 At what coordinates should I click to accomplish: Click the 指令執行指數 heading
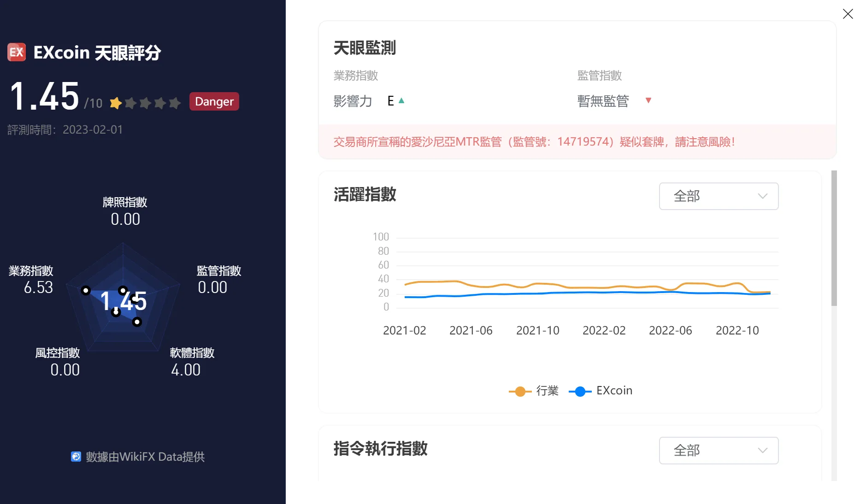380,448
